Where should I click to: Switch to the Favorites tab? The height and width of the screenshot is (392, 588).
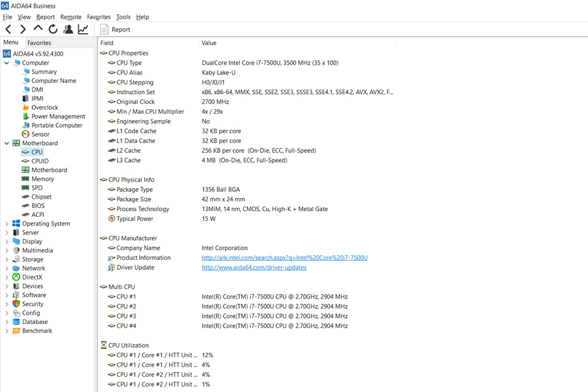pos(39,42)
